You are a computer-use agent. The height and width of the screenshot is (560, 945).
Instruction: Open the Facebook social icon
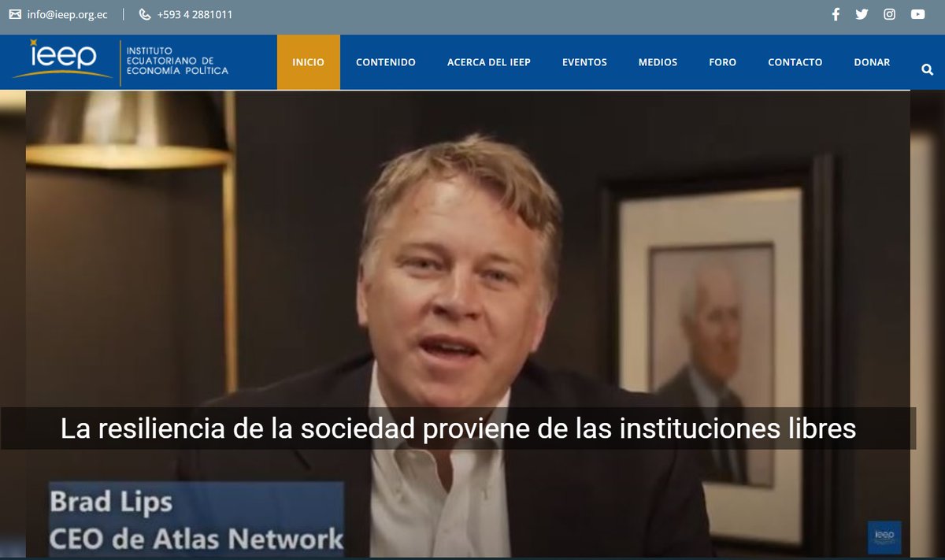836,14
